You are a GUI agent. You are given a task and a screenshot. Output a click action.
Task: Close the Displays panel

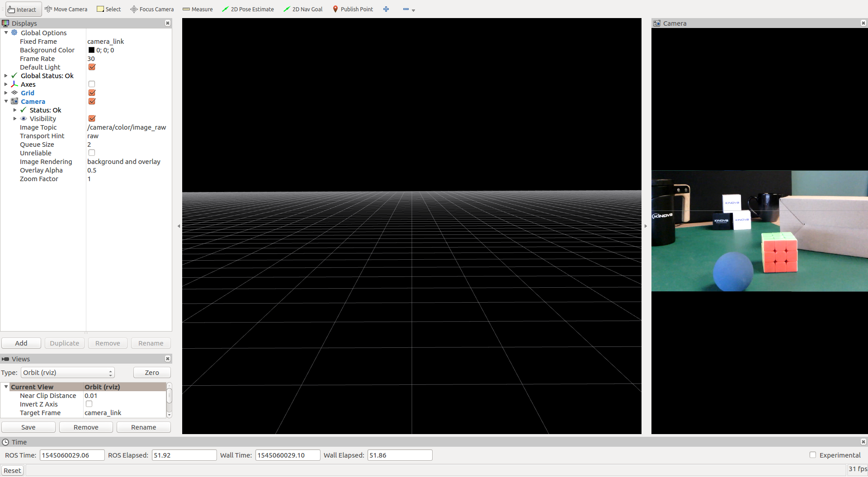[x=168, y=23]
